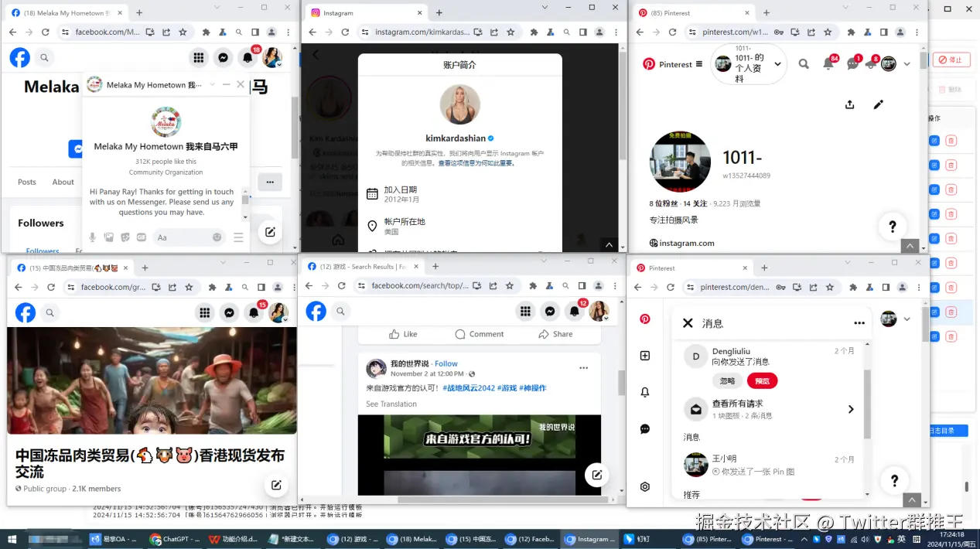Open the 1011- profile dropdown chevron

778,65
